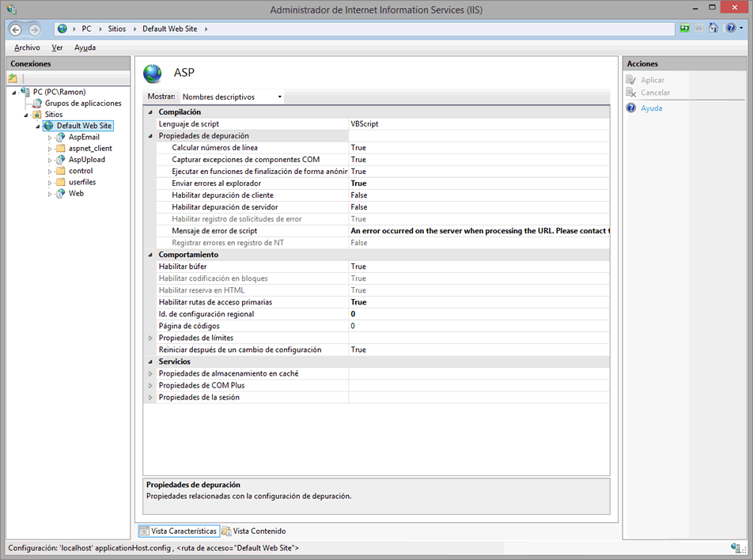The width and height of the screenshot is (753, 560).
Task: Switch to Vista Contenido tab
Action: [x=254, y=532]
